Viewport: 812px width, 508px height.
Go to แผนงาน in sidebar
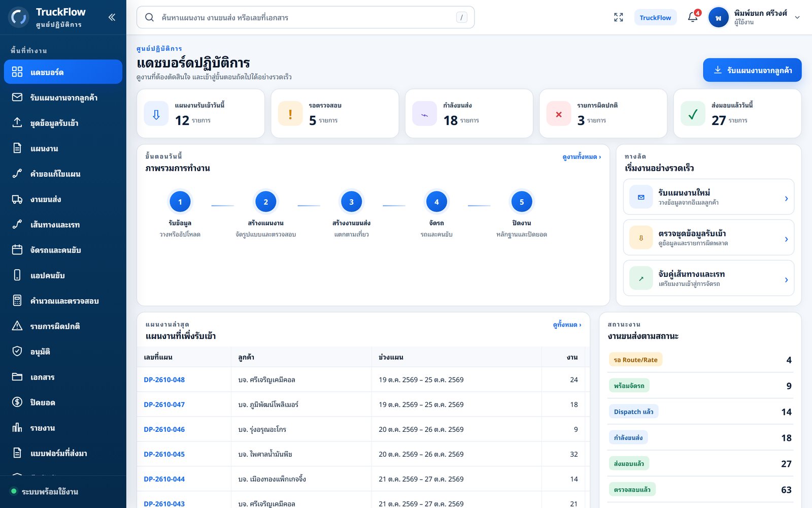click(x=63, y=148)
